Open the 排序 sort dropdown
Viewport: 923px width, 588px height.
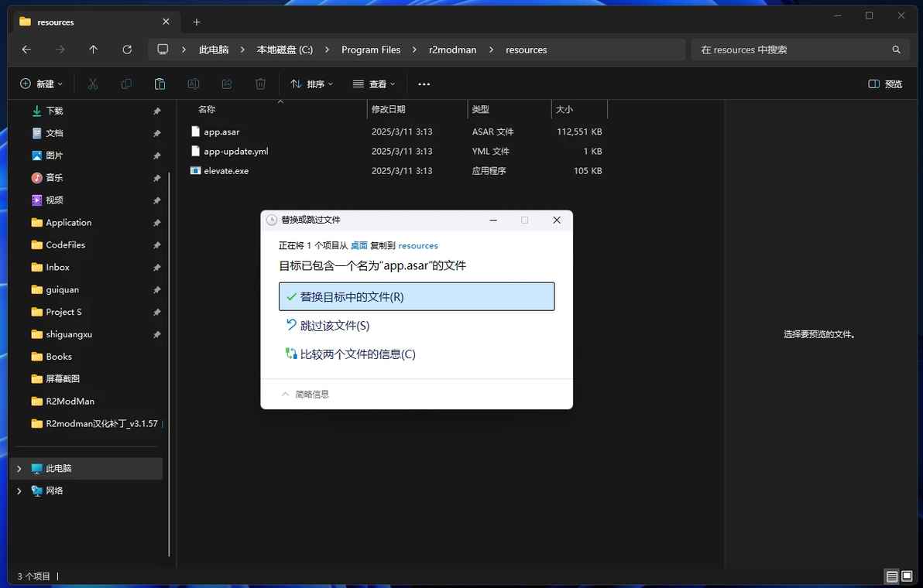pyautogui.click(x=312, y=84)
